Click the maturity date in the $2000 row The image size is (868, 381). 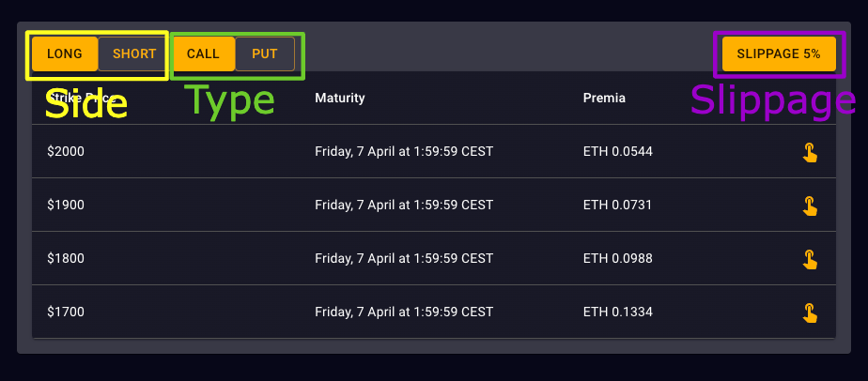[x=404, y=151]
